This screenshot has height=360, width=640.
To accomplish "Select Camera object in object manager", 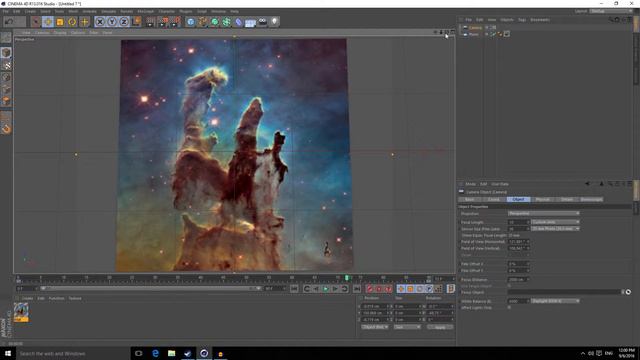I will click(475, 28).
